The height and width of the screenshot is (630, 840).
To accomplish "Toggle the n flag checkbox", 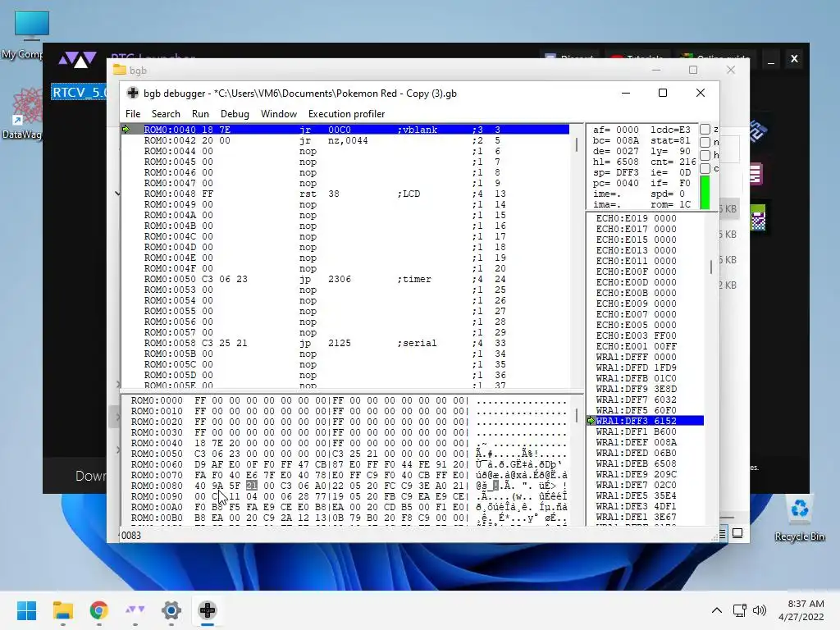I will click(x=705, y=142).
